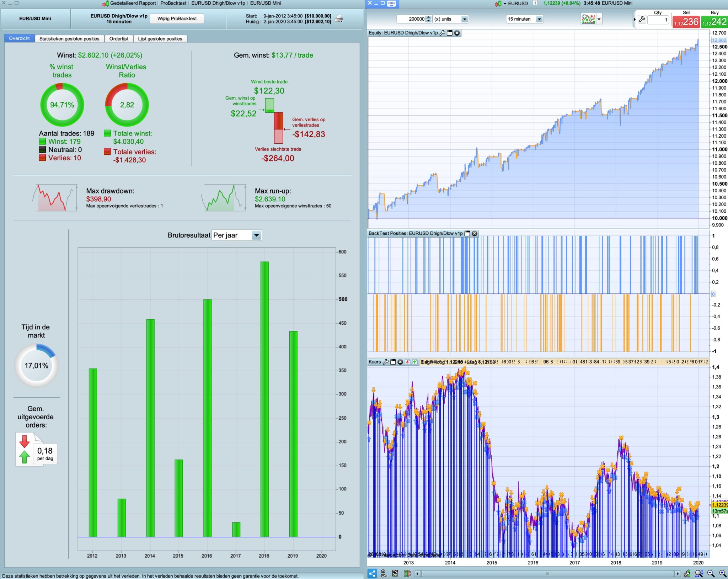Click the Wijzig ProBacktest button
This screenshot has width=728, height=579.
point(177,18)
